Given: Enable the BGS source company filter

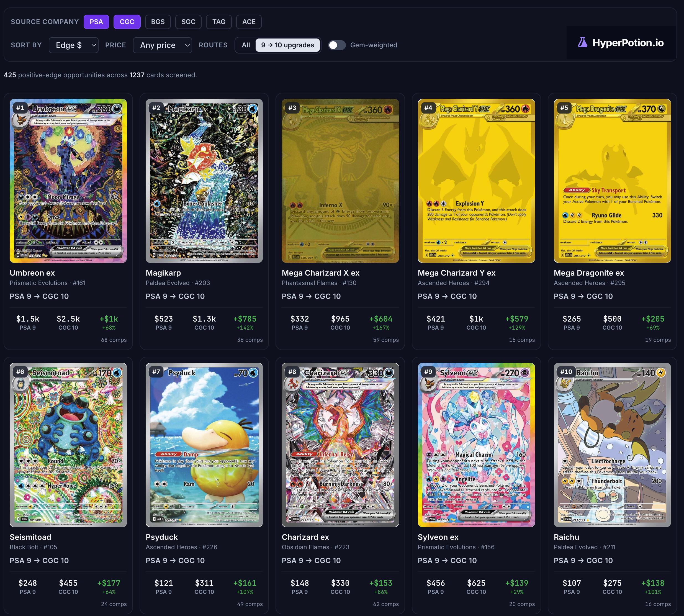Looking at the screenshot, I should click(x=158, y=22).
